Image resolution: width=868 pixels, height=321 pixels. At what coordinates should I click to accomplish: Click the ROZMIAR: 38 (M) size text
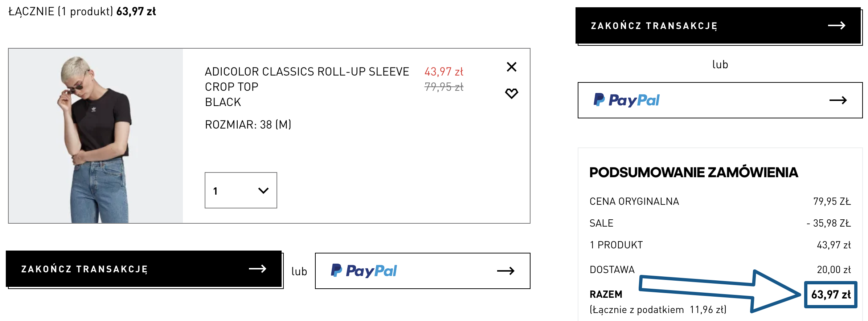(248, 125)
